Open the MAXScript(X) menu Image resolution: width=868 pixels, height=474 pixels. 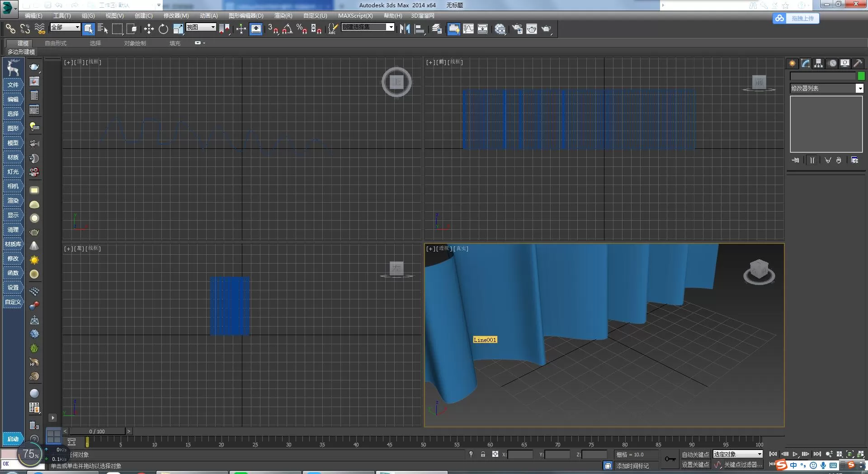tap(355, 16)
